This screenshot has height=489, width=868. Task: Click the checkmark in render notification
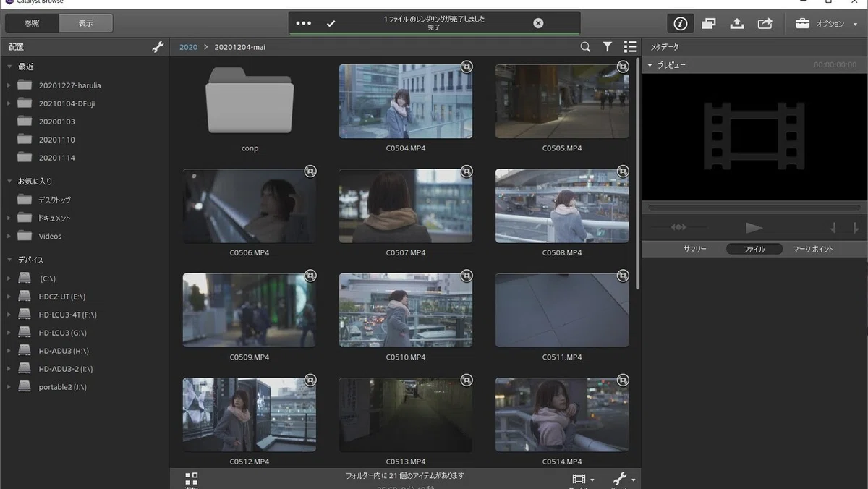pos(331,23)
